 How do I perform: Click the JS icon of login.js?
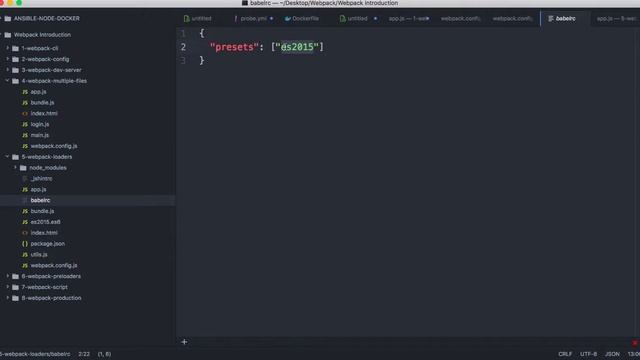pos(25,124)
